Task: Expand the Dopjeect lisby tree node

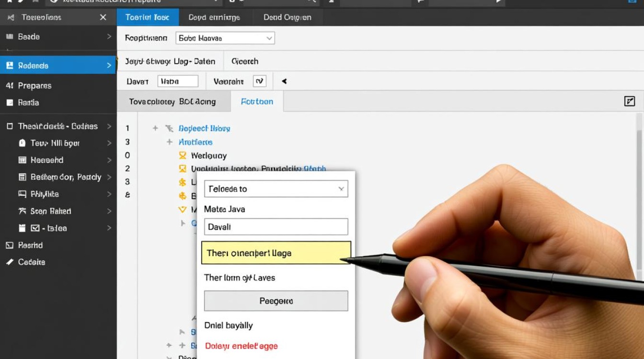Action: tap(155, 128)
